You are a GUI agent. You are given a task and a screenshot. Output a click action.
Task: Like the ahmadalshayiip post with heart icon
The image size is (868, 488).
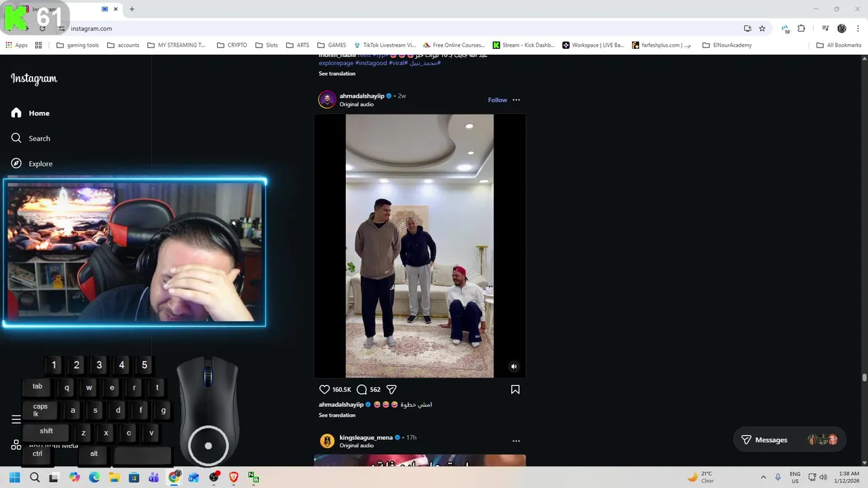(324, 390)
